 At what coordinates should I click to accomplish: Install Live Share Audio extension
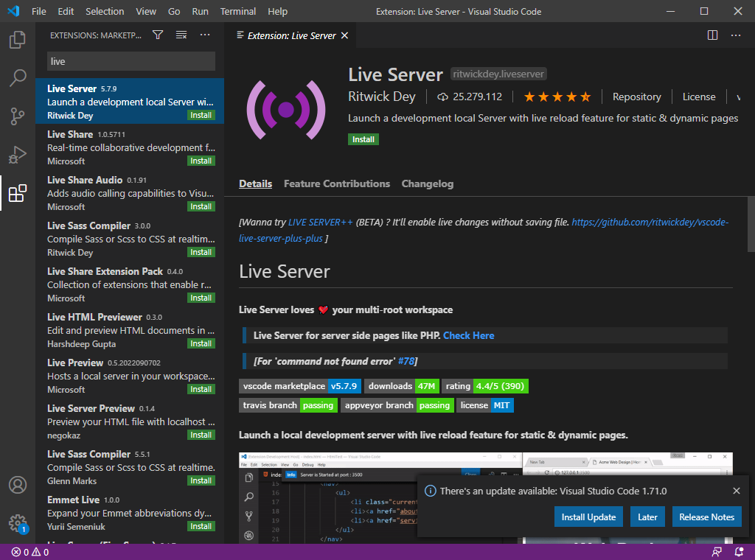[x=201, y=207]
